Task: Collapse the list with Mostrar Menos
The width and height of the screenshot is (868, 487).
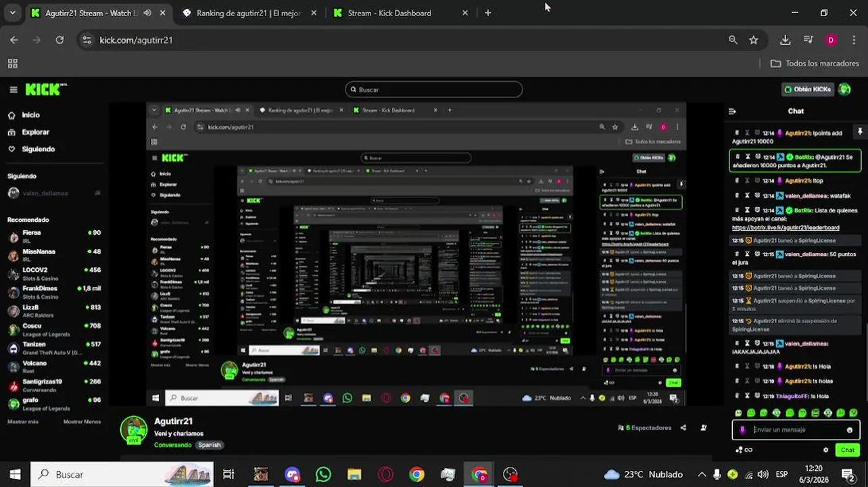Action: [82, 421]
